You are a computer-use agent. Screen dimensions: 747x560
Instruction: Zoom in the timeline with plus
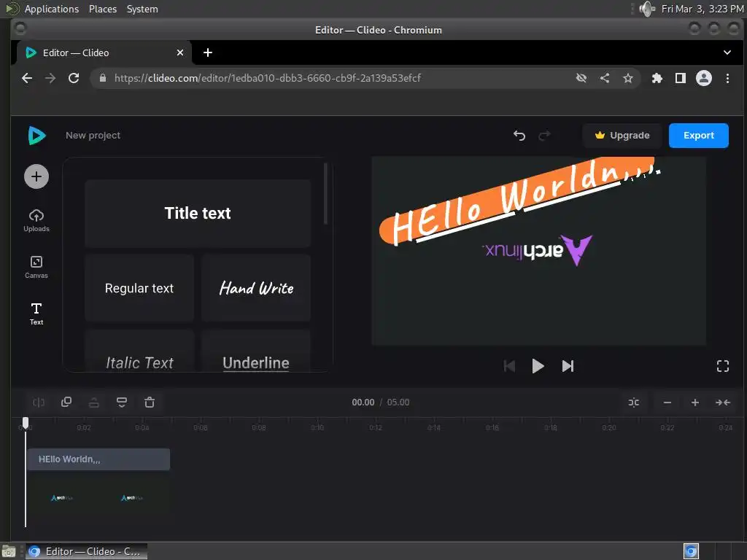pos(695,402)
